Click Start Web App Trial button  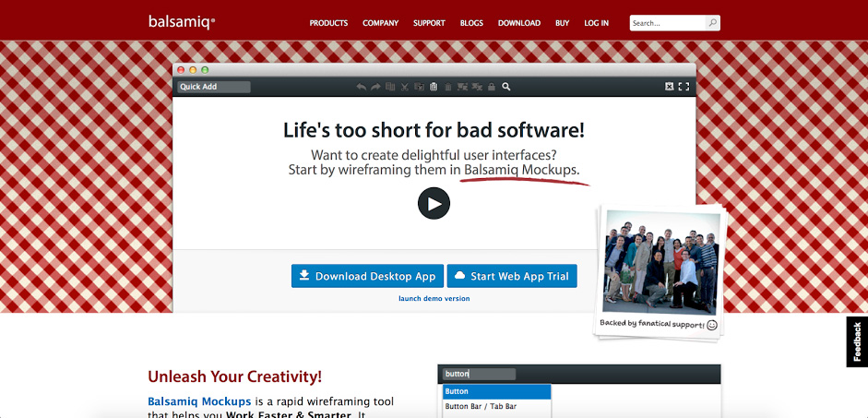(512, 276)
